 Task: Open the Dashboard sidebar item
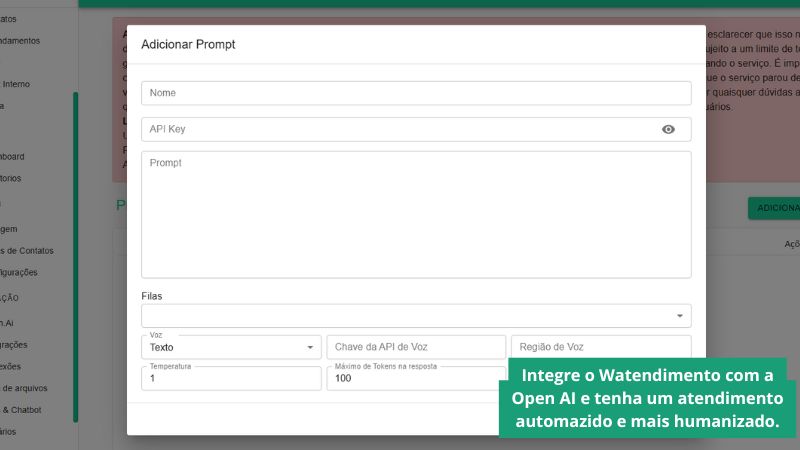(12, 157)
